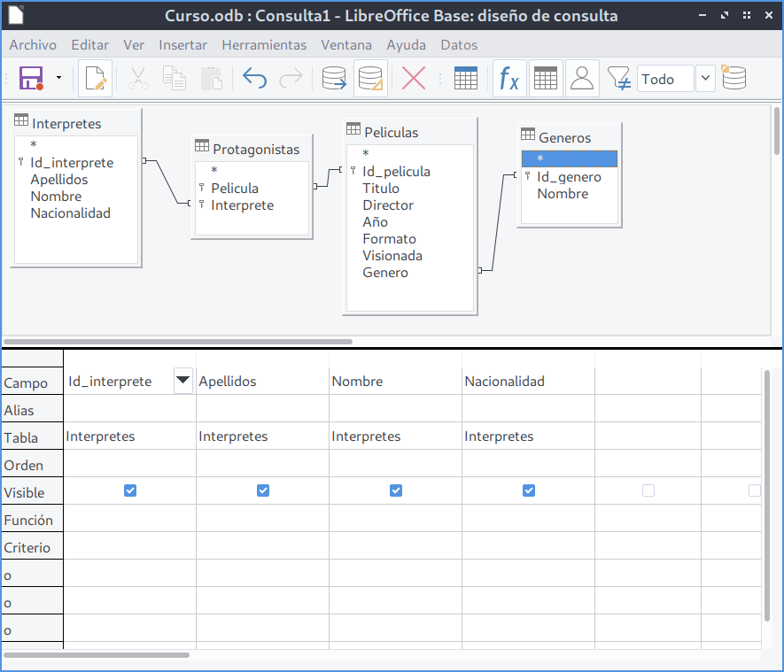784x672 pixels.
Task: Click the Alias row header
Action: pyautogui.click(x=32, y=410)
